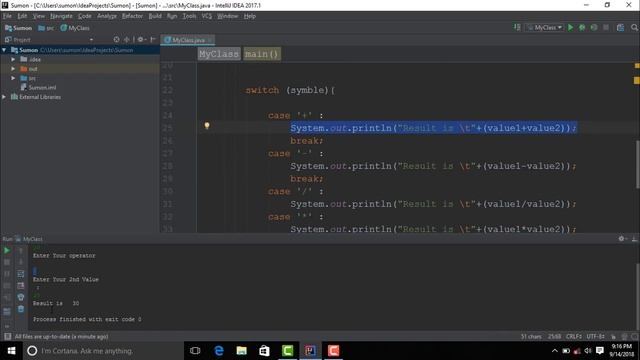Open Search Everywhere magnifier icon
Viewport: 640px width, 360px height.
pyautogui.click(x=634, y=27)
